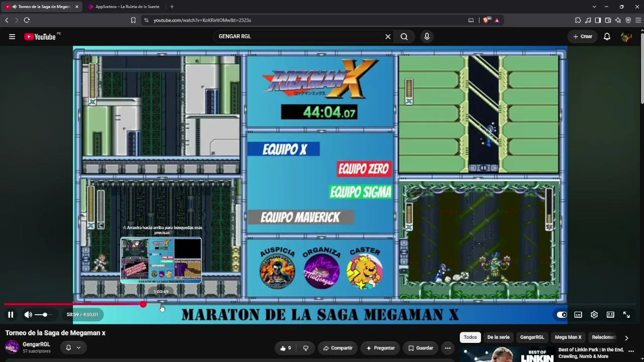Switch to AppSorteos La Ruleta tab
Viewport: 644px width, 362px height.
point(123,7)
